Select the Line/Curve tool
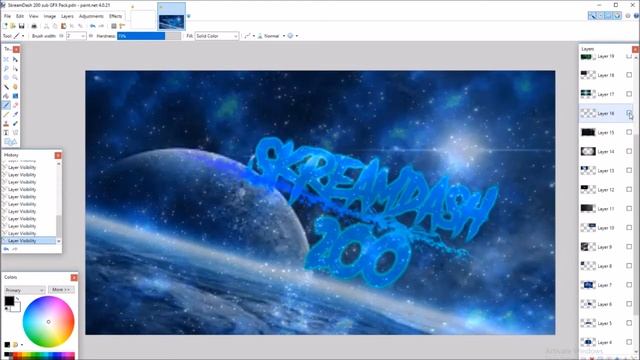The image size is (640, 360). (x=16, y=133)
